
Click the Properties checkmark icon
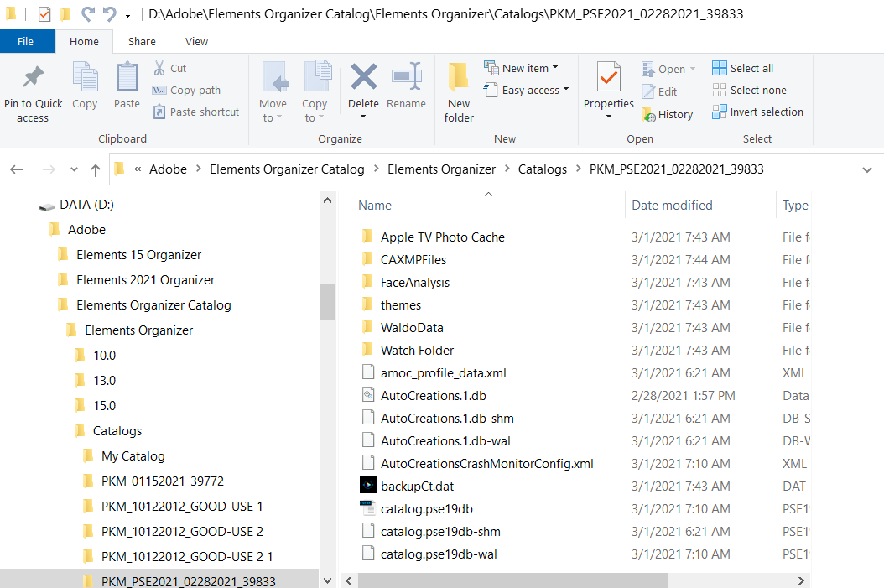[609, 76]
